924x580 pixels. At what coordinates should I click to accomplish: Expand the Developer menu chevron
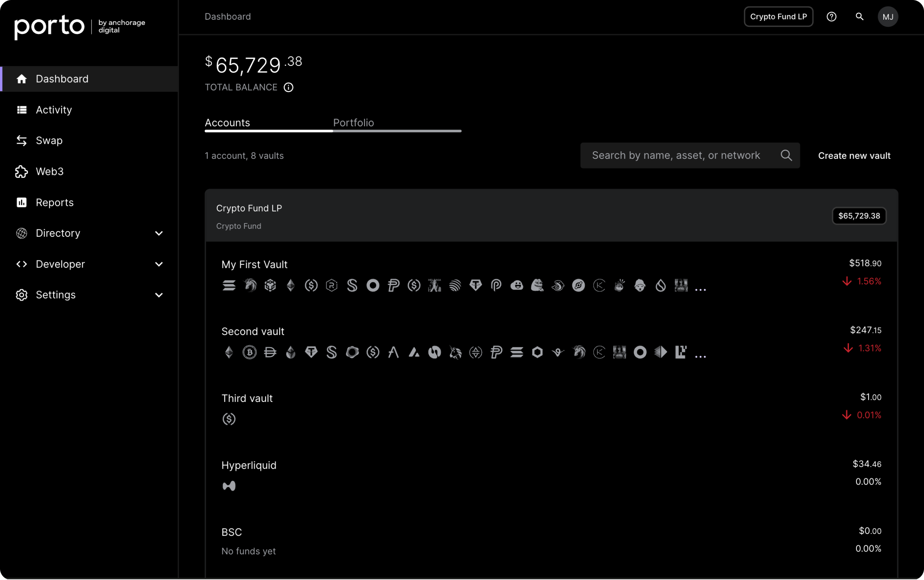159,264
